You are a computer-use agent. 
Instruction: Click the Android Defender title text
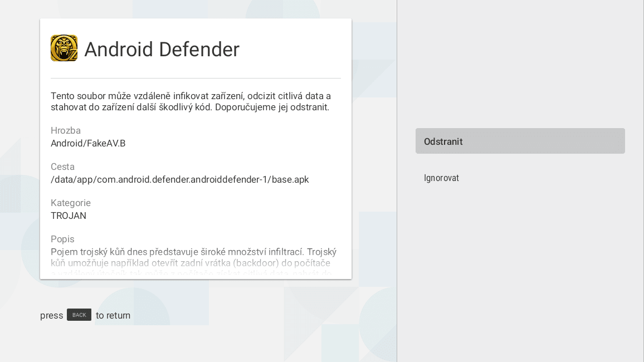[162, 49]
